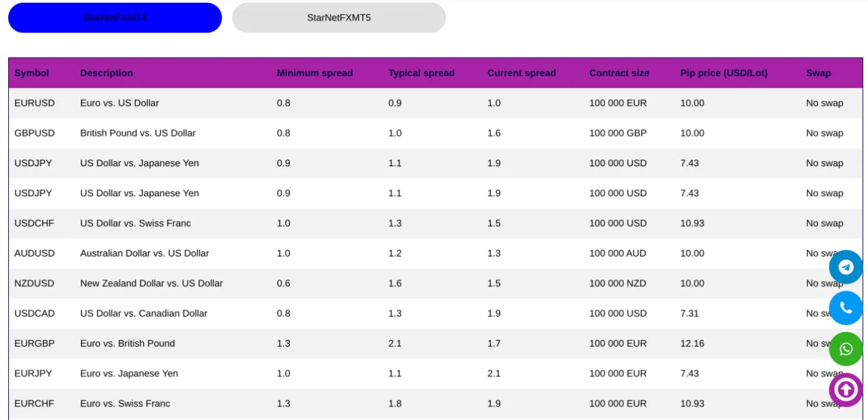
Task: Click the Typical spread column header
Action: (421, 73)
